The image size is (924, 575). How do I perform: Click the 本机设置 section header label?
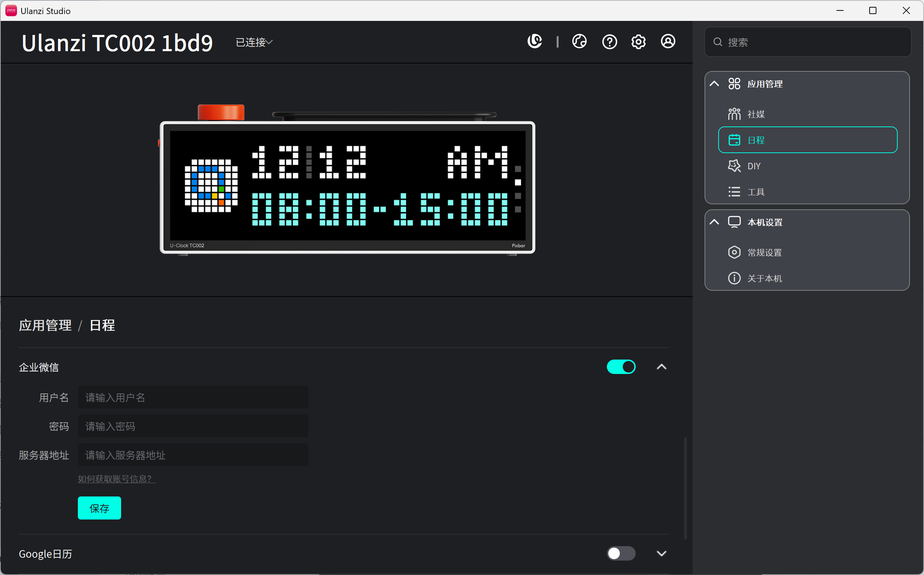765,222
